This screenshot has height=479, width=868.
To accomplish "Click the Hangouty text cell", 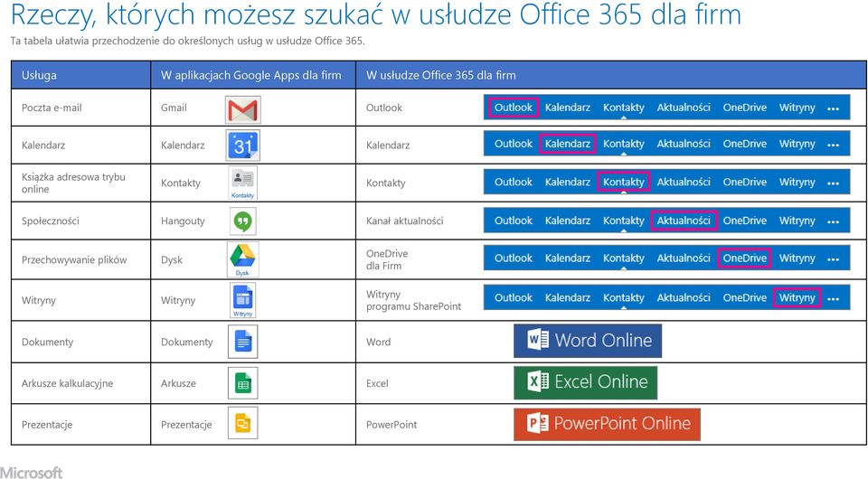I will [183, 221].
